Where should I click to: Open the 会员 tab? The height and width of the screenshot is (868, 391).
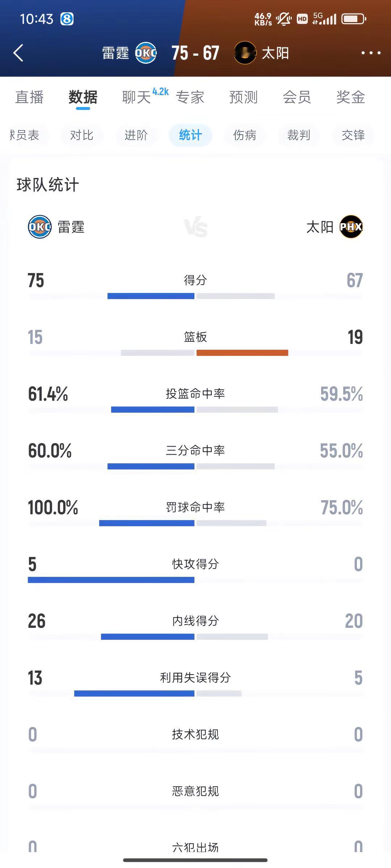(x=297, y=97)
